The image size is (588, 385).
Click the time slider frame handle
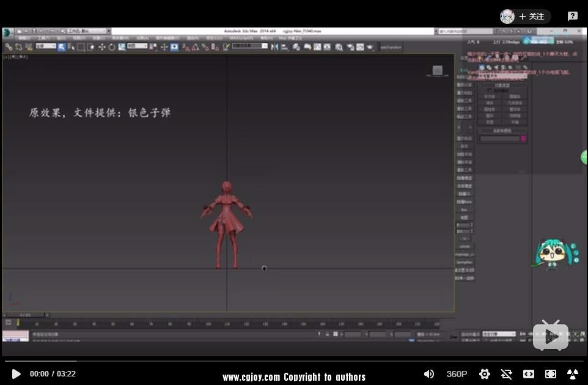pos(26,315)
